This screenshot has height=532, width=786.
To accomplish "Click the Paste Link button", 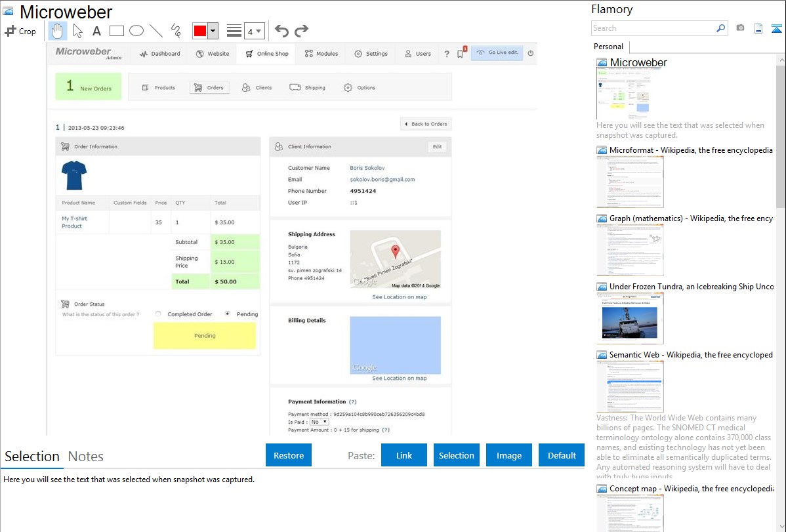I will (x=404, y=455).
